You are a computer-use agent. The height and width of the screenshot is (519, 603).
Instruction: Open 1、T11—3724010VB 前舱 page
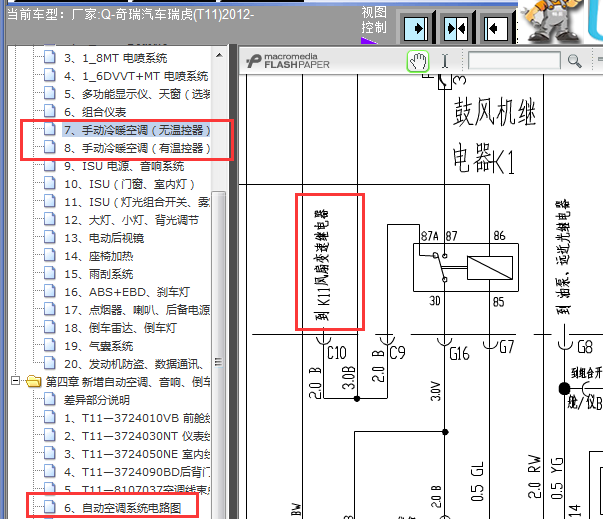pos(137,418)
